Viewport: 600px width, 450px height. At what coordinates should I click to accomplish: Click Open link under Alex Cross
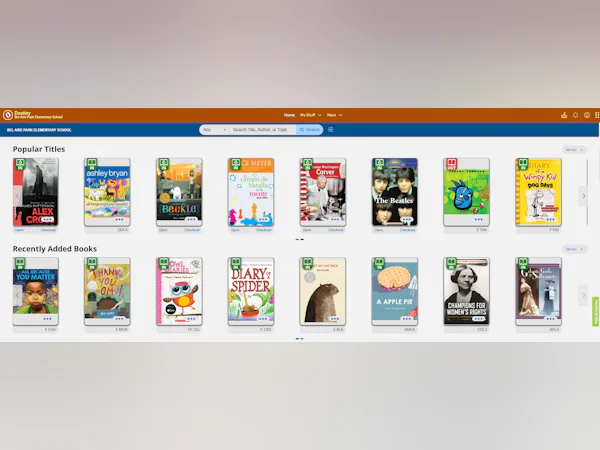click(x=19, y=230)
